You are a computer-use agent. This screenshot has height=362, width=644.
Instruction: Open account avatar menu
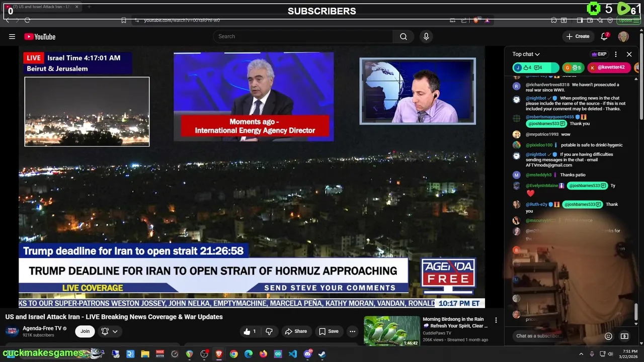point(623,36)
